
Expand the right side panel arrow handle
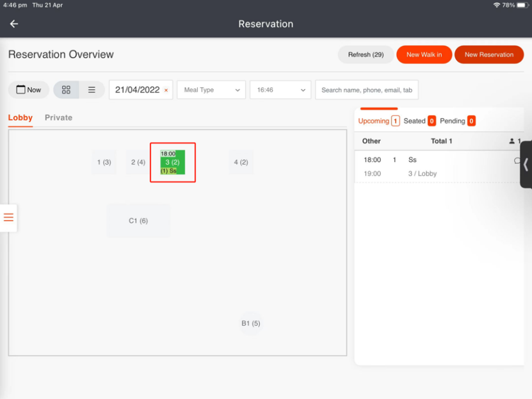tap(526, 165)
